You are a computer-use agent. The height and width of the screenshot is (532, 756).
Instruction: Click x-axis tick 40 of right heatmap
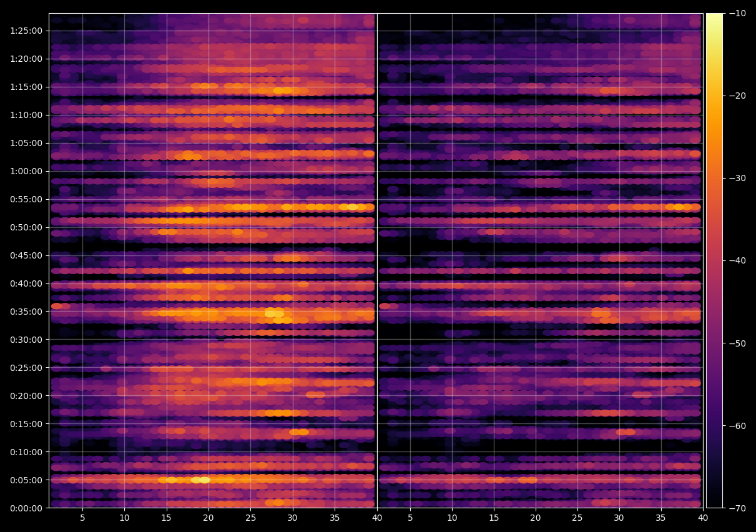[703, 518]
